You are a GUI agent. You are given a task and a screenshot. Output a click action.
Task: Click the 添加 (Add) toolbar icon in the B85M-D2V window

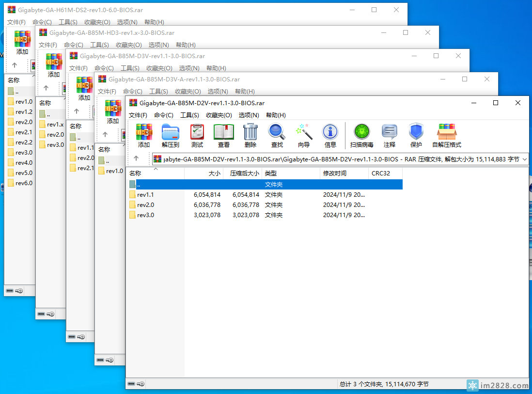(x=144, y=135)
